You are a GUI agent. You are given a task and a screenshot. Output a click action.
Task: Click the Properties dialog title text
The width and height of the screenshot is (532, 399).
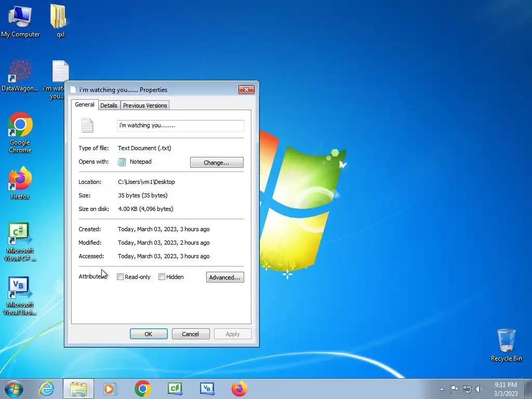point(123,89)
